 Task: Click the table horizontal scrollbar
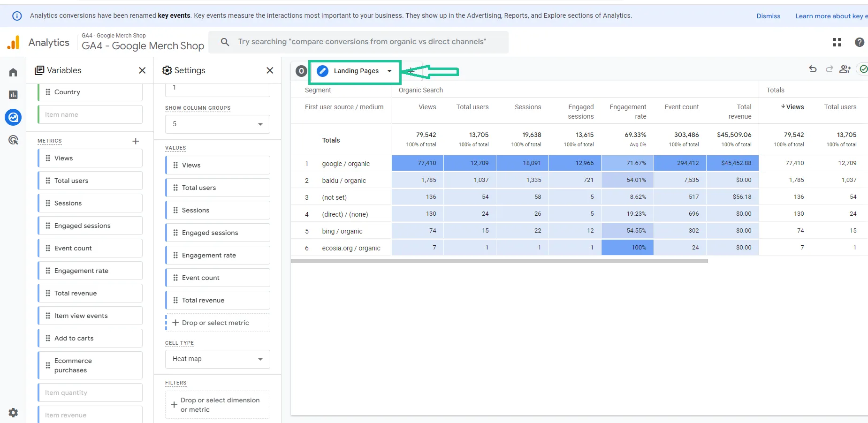(x=500, y=261)
